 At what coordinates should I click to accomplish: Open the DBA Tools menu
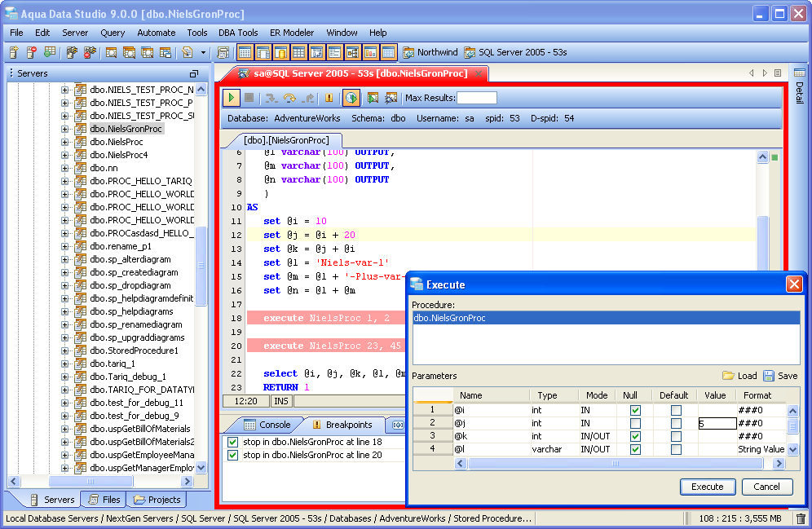[238, 33]
